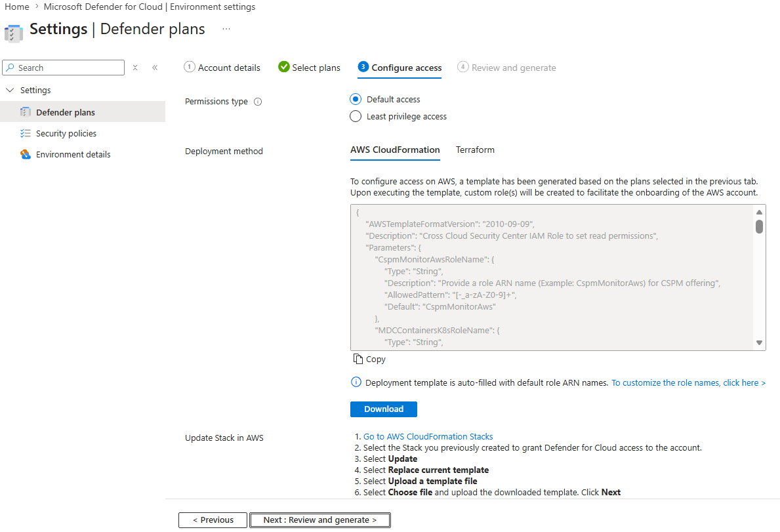Image resolution: width=780 pixels, height=532 pixels.
Task: Click the Permissions type label
Action: pos(216,102)
